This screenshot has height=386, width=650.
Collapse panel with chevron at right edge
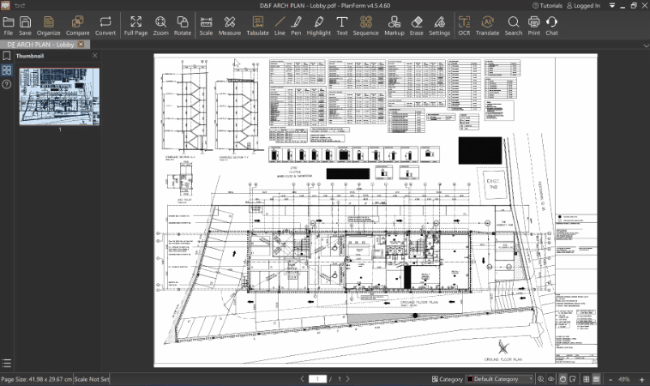tap(646, 45)
